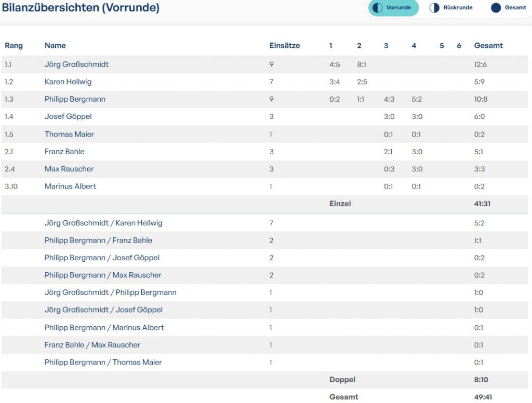The image size is (532, 403).
Task: Click the Gesamt column header in table
Action: click(x=488, y=46)
